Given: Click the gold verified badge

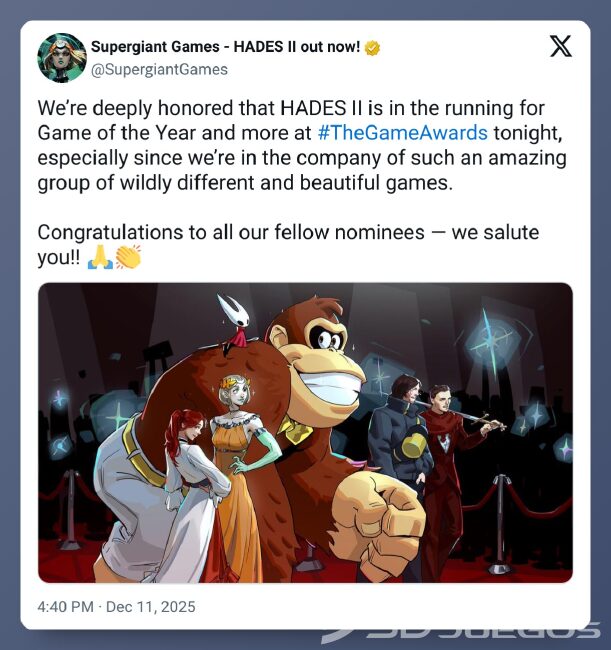Looking at the screenshot, I should (x=372, y=47).
